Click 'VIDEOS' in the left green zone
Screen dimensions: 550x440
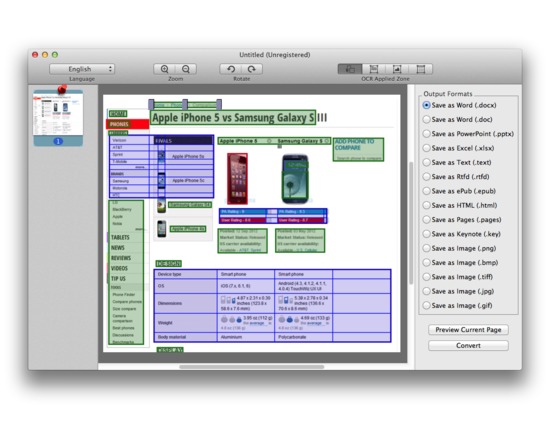click(119, 268)
